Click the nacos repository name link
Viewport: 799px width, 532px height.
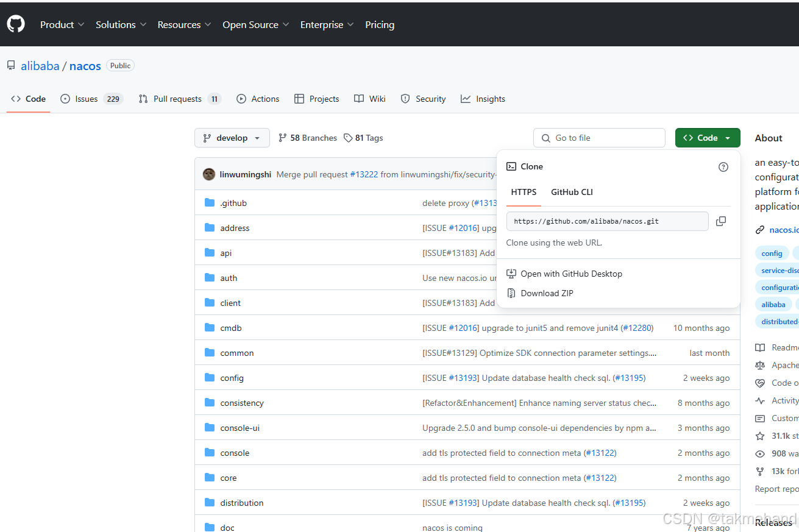(x=85, y=66)
